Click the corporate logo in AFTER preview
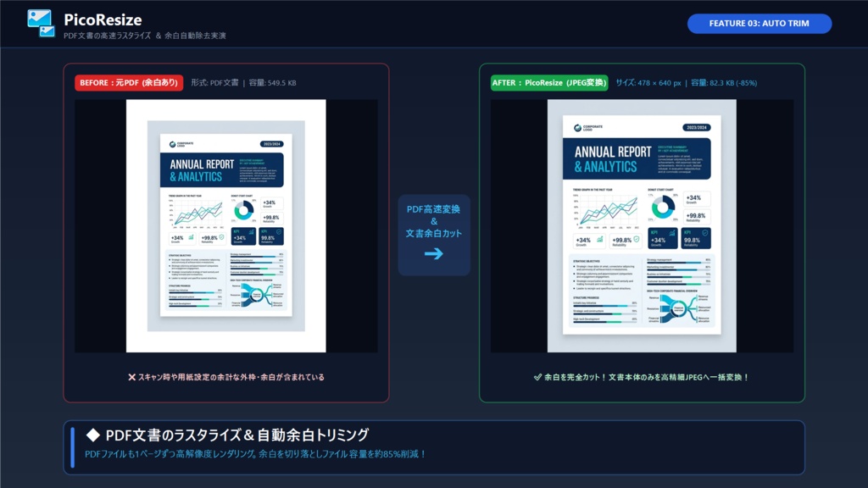 point(588,128)
